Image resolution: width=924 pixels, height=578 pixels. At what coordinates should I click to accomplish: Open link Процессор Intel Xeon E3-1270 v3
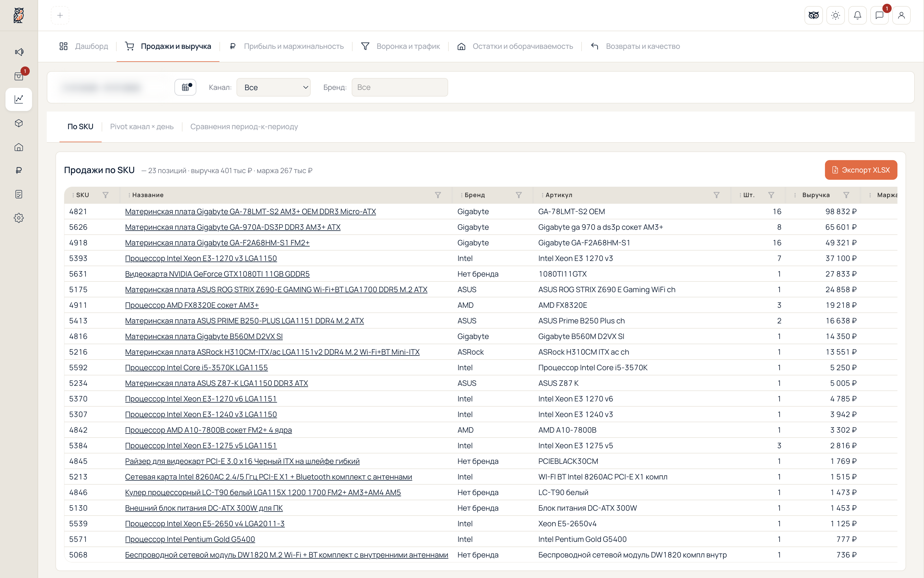pyautogui.click(x=201, y=258)
